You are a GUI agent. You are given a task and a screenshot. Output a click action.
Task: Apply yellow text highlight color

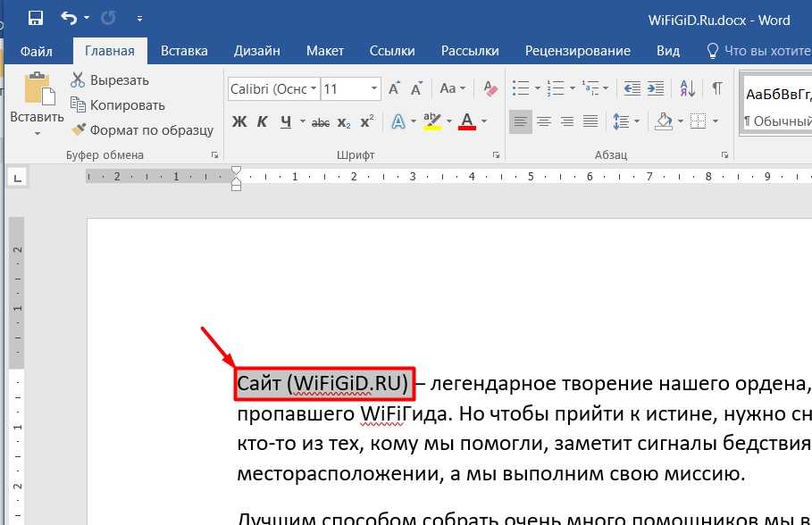tap(431, 121)
